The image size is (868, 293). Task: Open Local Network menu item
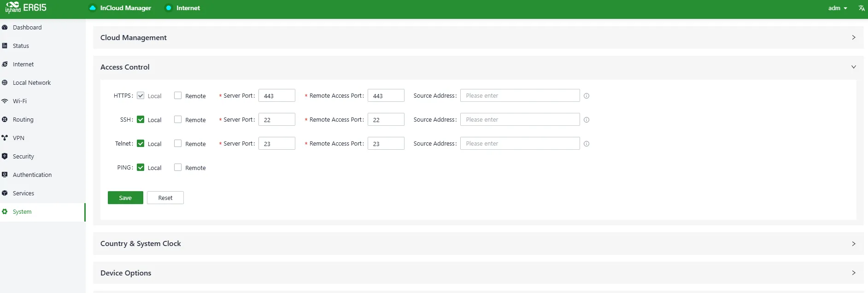pyautogui.click(x=42, y=82)
